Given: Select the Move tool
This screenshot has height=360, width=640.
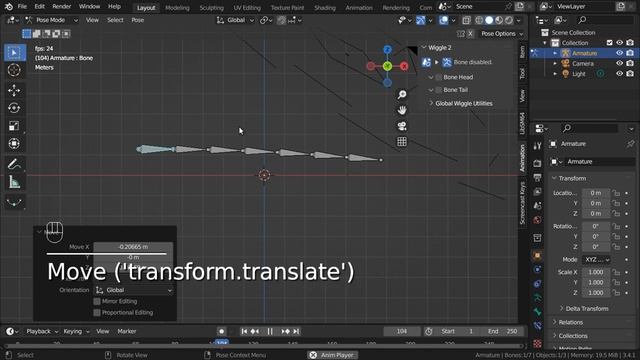Looking at the screenshot, I should [x=14, y=90].
